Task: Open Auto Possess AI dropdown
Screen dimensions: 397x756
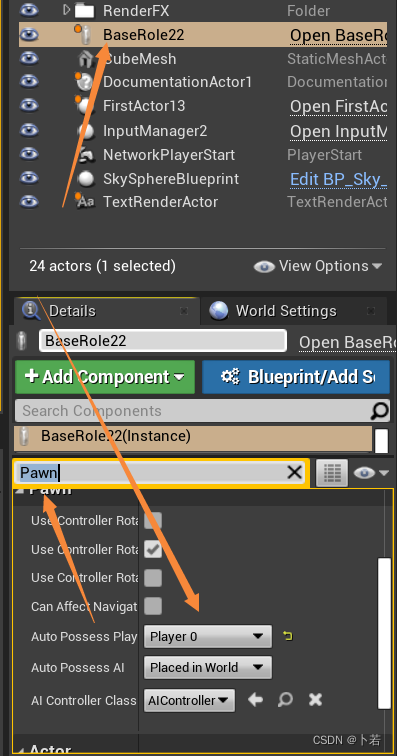Action: (x=208, y=667)
